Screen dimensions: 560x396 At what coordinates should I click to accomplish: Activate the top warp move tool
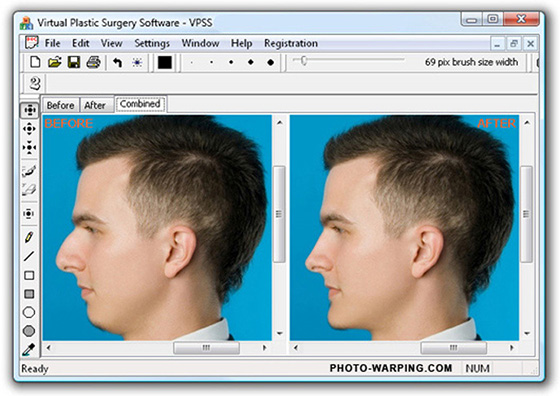coord(29,110)
